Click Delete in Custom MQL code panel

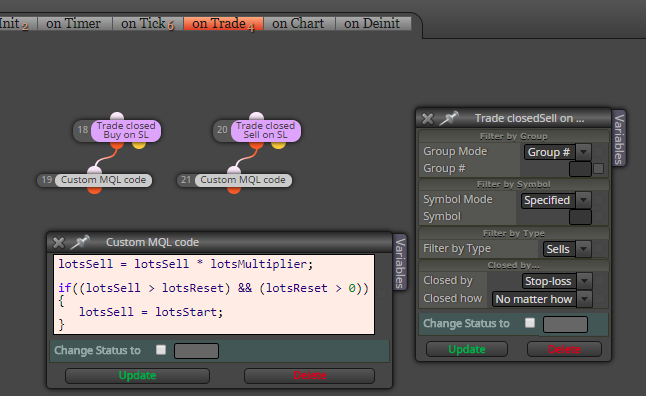tap(309, 375)
